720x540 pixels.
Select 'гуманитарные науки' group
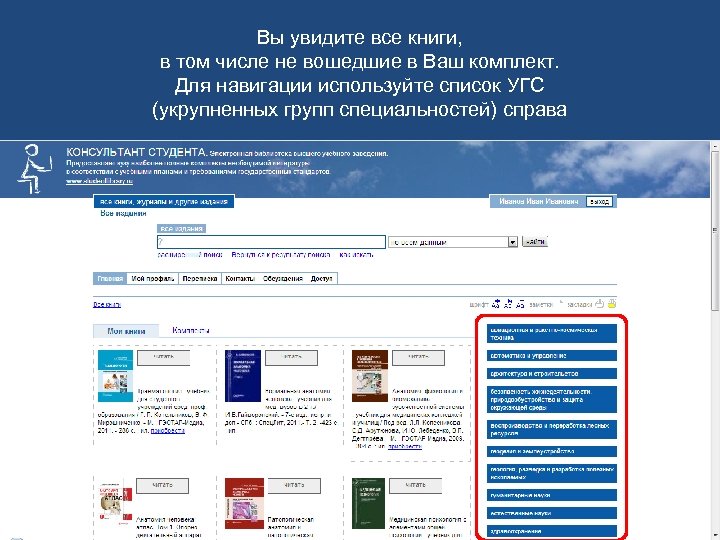coord(551,495)
